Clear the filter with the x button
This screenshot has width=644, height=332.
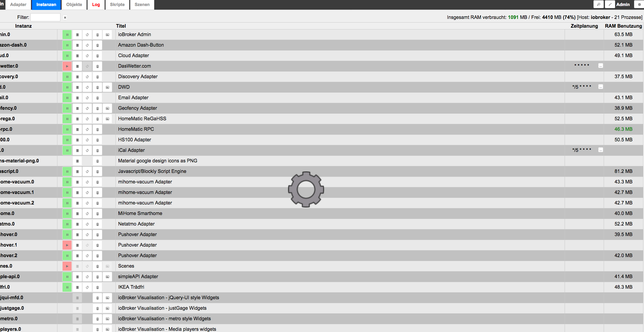(65, 17)
